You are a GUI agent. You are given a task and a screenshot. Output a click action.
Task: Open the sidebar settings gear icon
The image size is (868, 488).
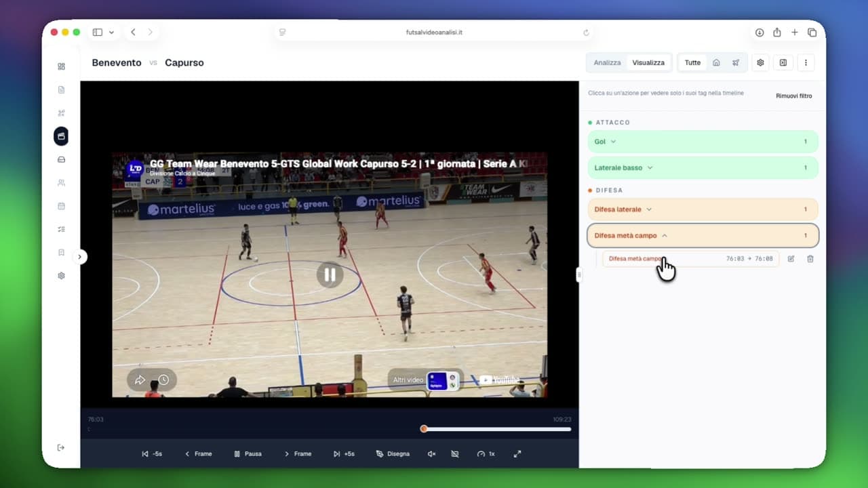pos(61,276)
